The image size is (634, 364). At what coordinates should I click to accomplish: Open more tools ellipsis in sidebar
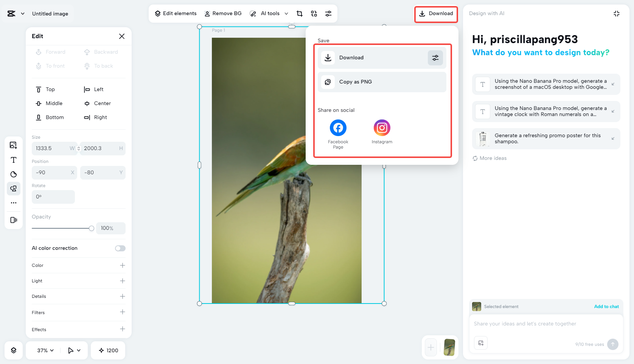click(x=14, y=203)
